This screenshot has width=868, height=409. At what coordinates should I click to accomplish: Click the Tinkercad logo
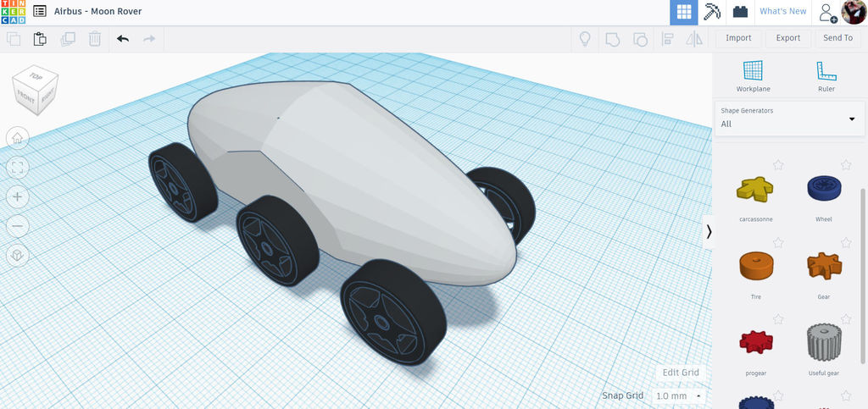(x=13, y=12)
